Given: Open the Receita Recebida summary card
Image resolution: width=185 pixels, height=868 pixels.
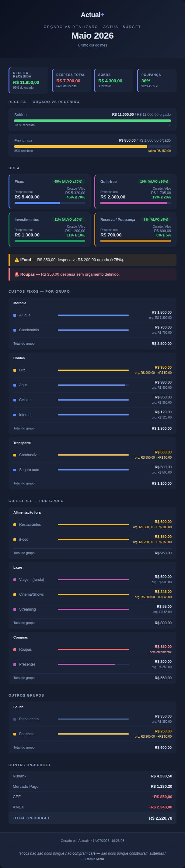Looking at the screenshot, I should click(x=28, y=80).
